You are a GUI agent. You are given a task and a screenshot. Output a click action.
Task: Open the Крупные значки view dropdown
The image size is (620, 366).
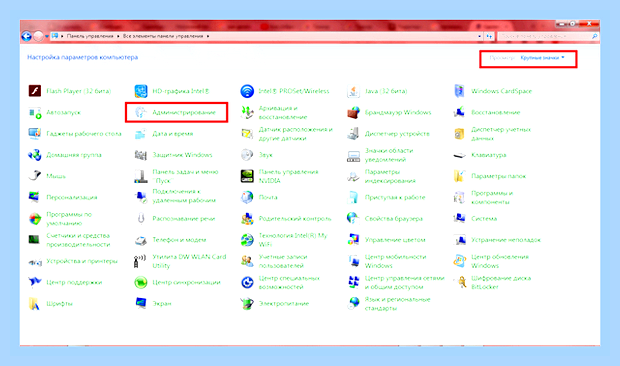pyautogui.click(x=542, y=58)
